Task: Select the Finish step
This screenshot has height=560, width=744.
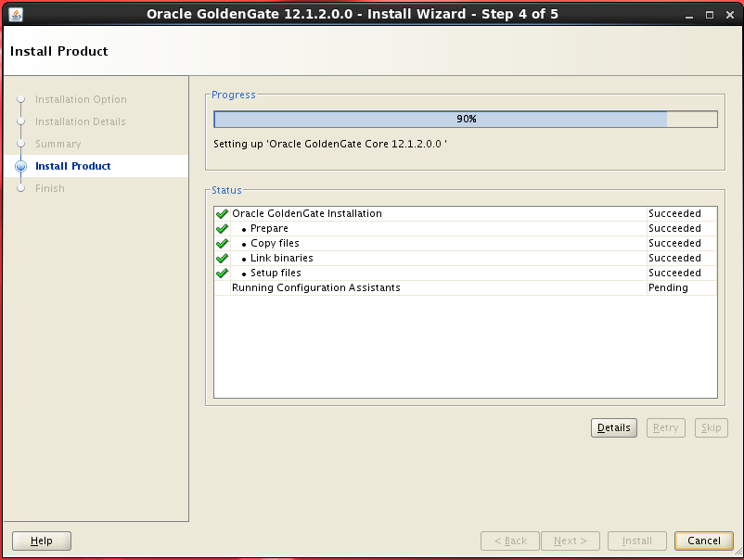Action: [50, 188]
